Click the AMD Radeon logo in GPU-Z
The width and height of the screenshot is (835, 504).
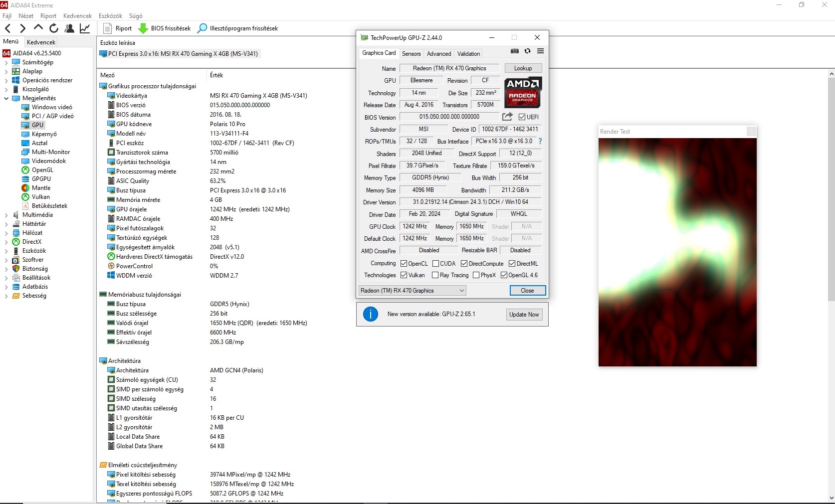522,93
